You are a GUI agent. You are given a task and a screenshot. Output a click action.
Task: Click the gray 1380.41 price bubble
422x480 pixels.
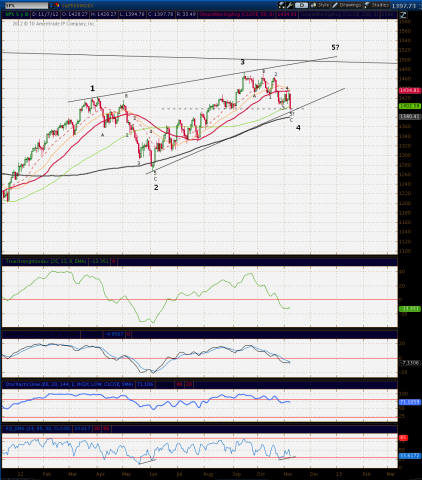410,117
